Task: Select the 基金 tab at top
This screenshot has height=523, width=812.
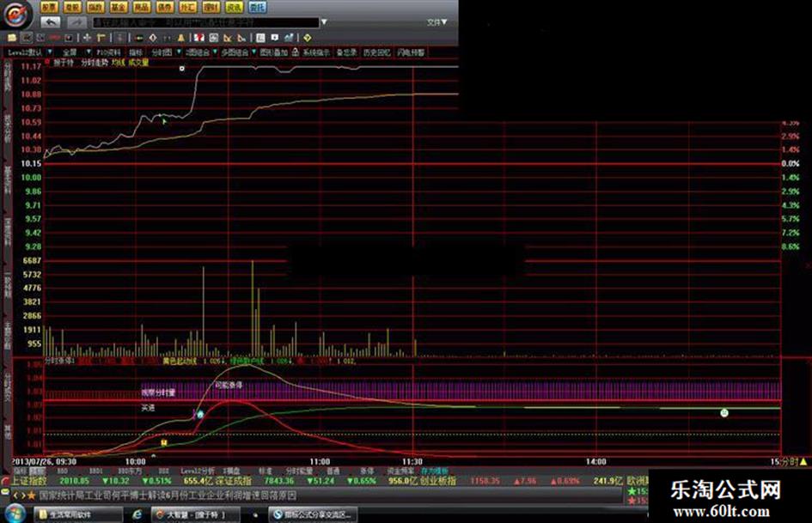Action: click(x=118, y=7)
